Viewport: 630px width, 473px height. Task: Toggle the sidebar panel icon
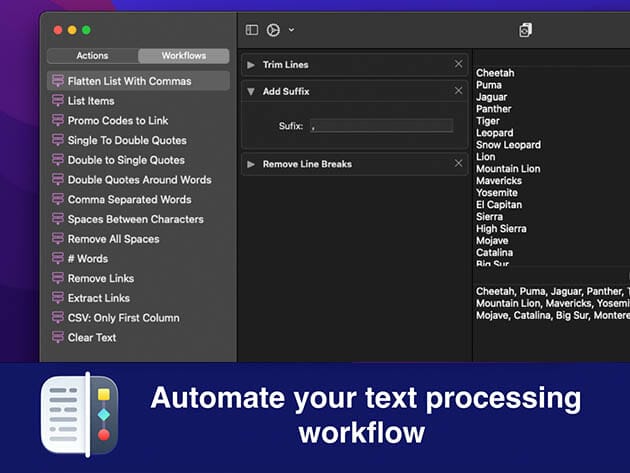point(252,30)
